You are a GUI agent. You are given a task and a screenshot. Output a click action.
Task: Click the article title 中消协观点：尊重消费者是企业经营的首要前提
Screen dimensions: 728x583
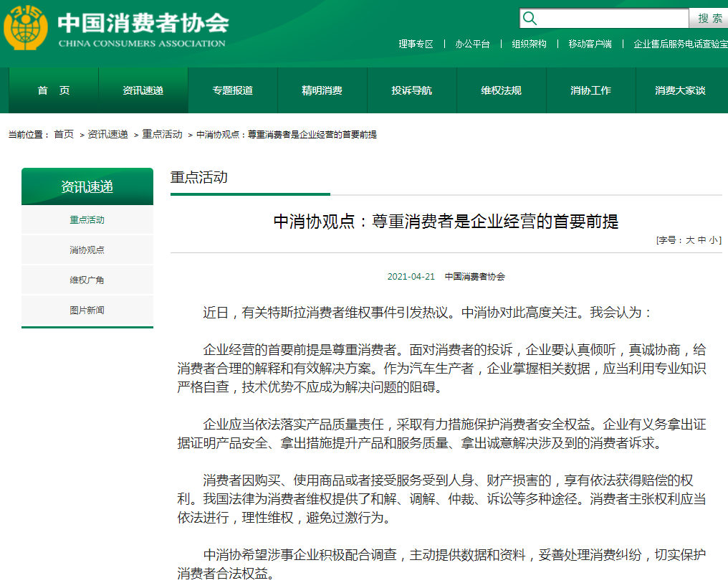(446, 222)
